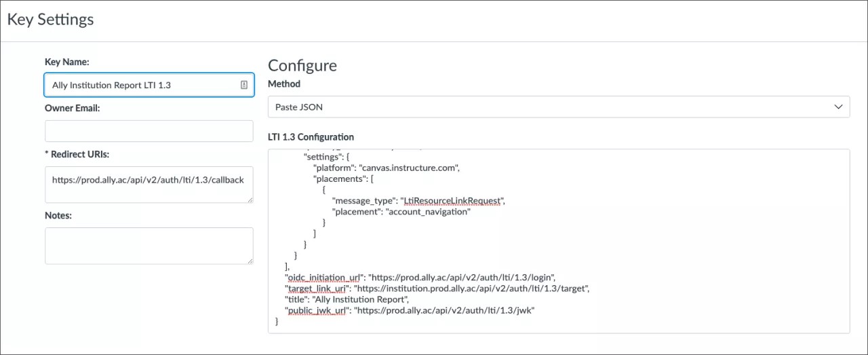Click the Key Name label

(67, 62)
